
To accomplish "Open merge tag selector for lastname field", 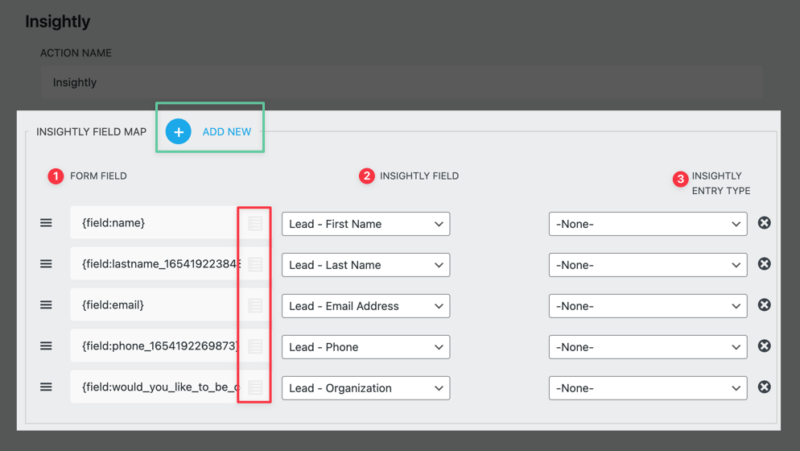I will pyautogui.click(x=255, y=264).
